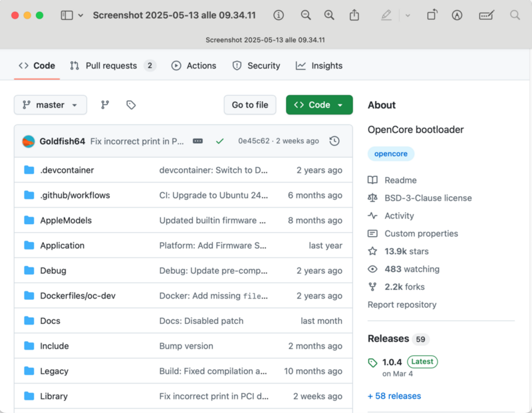This screenshot has width=532, height=413.
Task: Open the .github/workflows folder
Action: point(75,195)
